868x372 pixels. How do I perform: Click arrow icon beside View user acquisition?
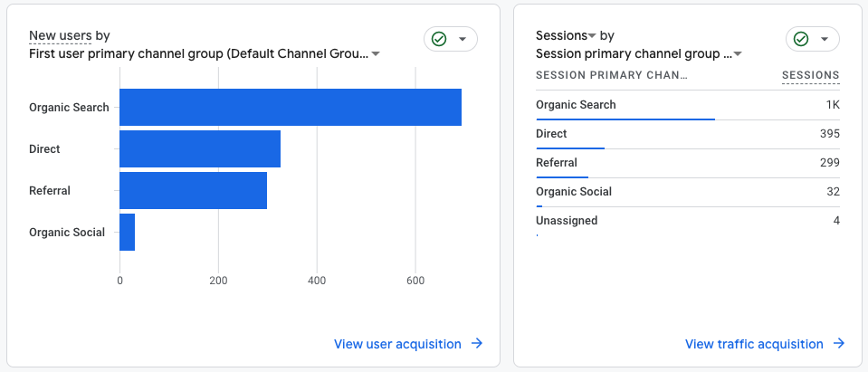tap(477, 344)
